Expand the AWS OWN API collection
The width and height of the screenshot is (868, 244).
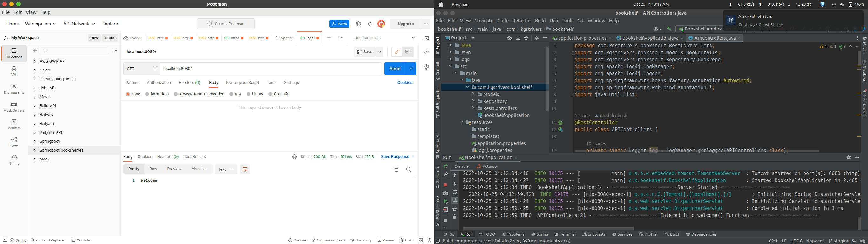point(35,61)
